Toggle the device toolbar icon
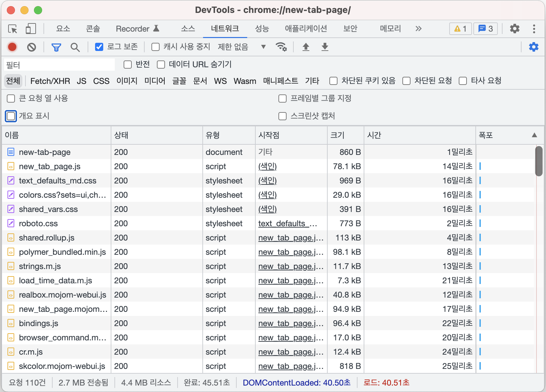Image resolution: width=546 pixels, height=392 pixels. point(31,29)
